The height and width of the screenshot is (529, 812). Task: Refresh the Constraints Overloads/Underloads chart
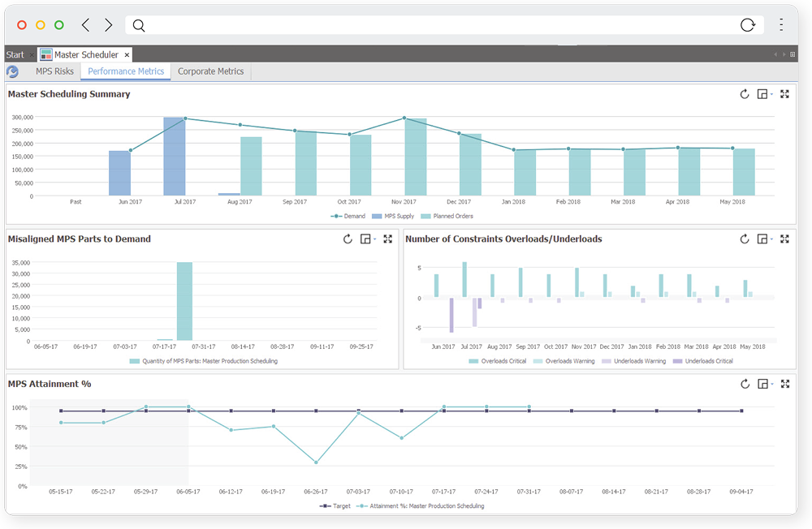744,239
